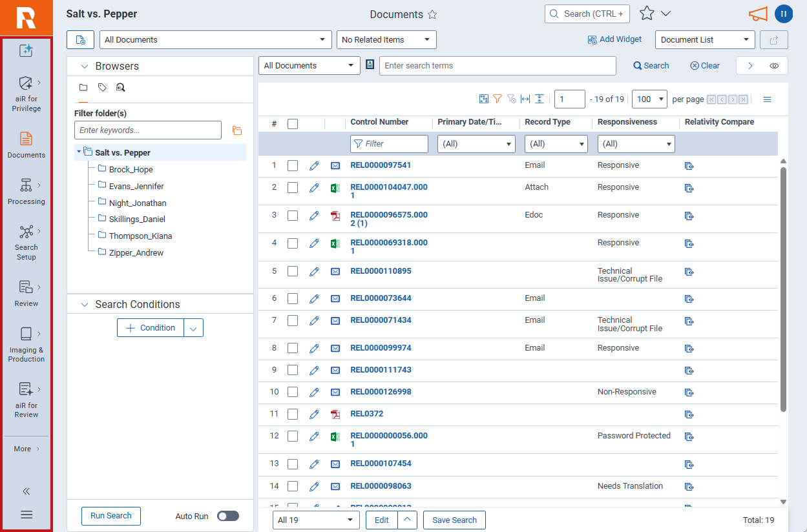
Task: Click the Enter search terms field
Action: coord(498,66)
